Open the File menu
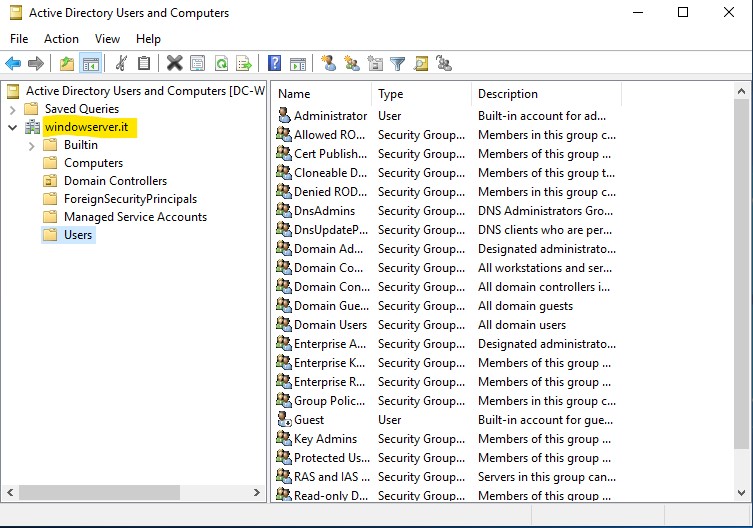Screen dimensions: 753x528 click(19, 39)
